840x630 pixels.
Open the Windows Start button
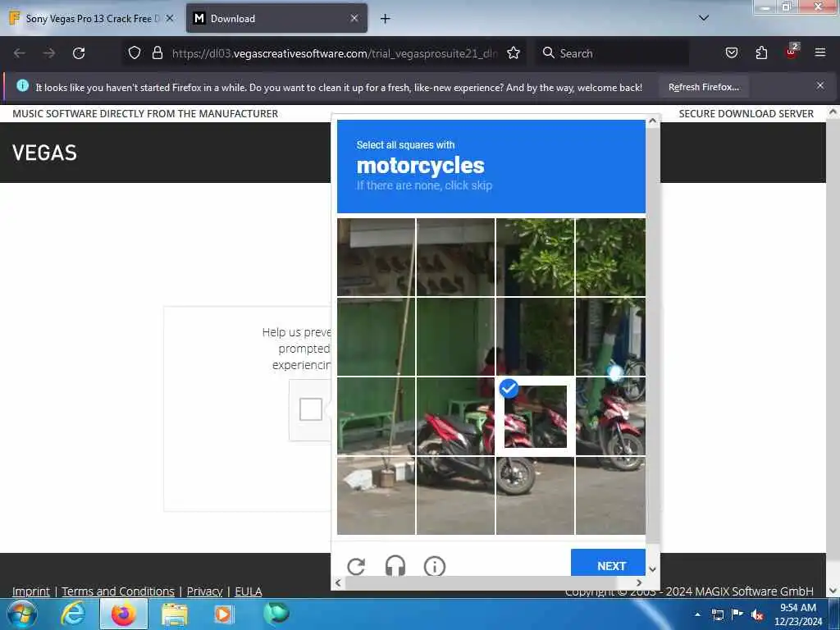(x=21, y=614)
